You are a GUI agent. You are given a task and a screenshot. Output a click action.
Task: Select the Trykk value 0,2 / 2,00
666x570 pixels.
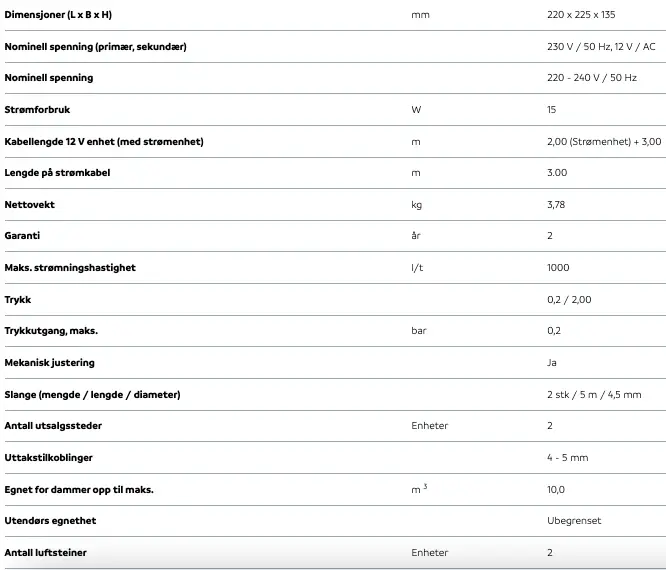(x=569, y=300)
